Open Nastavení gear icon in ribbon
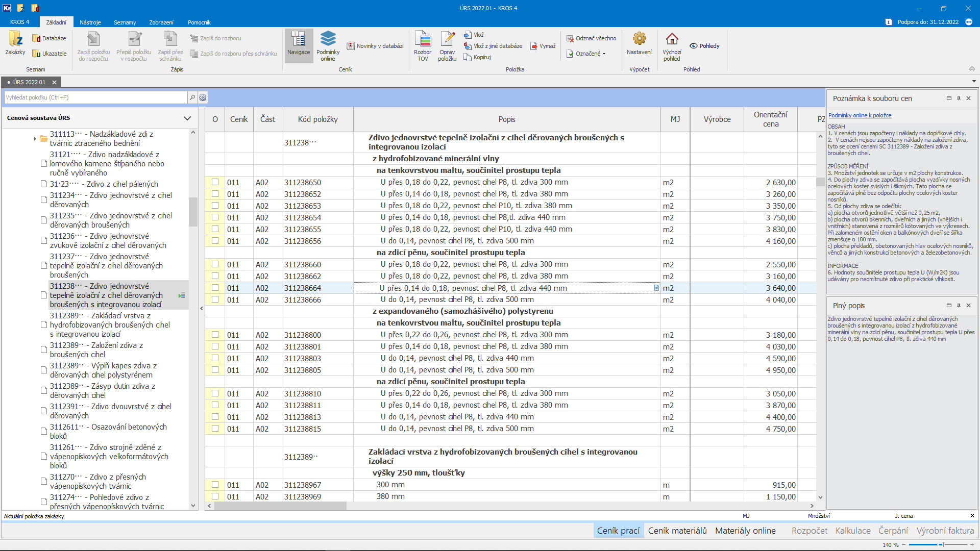This screenshot has height=551, width=980. (639, 39)
